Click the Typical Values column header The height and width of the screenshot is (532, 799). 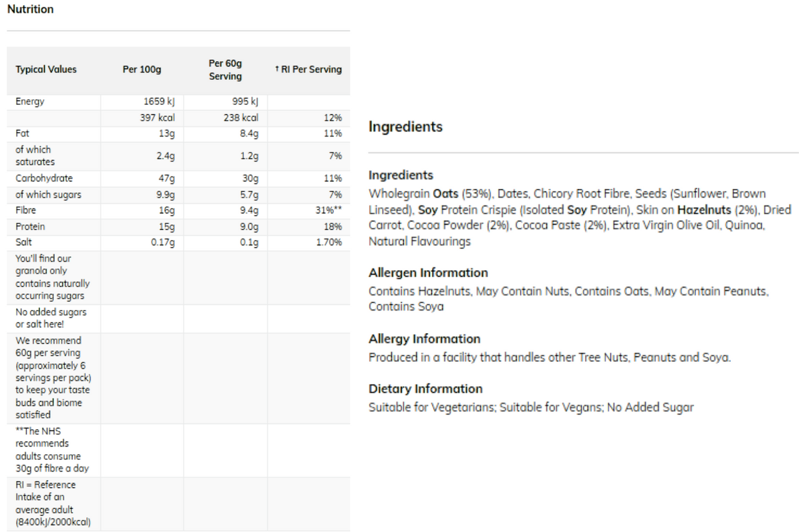[46, 70]
